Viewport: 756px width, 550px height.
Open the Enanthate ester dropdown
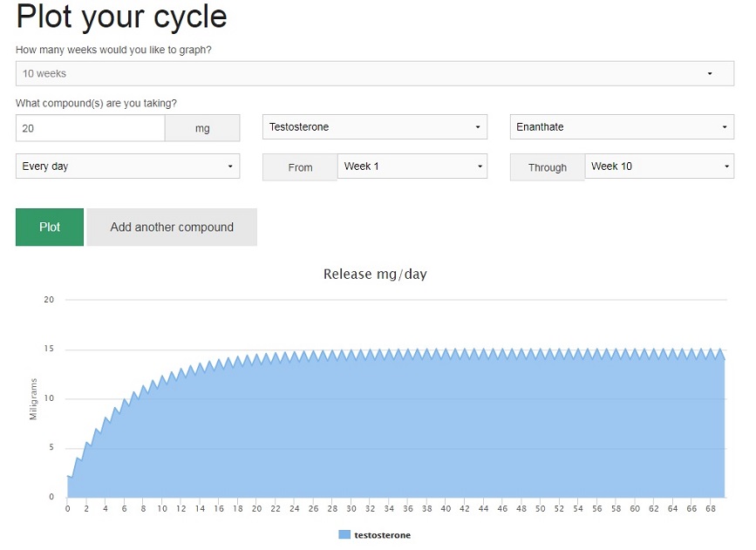click(x=622, y=126)
